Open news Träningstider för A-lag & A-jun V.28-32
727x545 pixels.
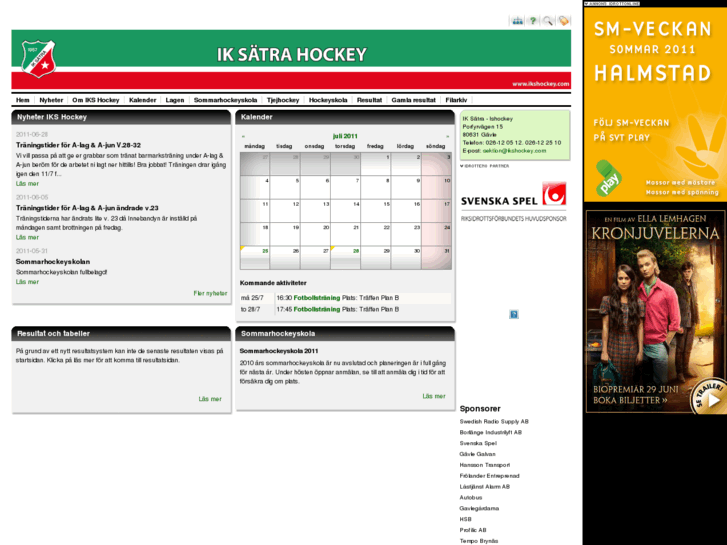tap(78, 145)
